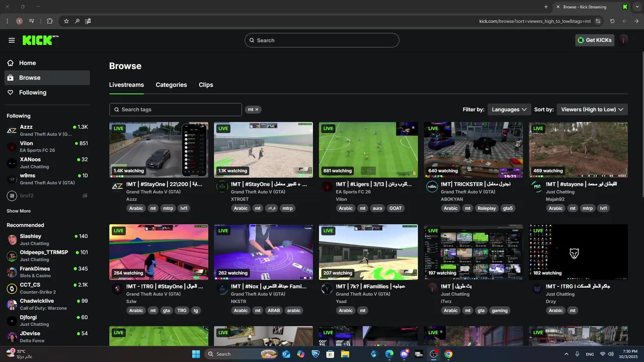Switch to the Categories tab

pyautogui.click(x=171, y=85)
